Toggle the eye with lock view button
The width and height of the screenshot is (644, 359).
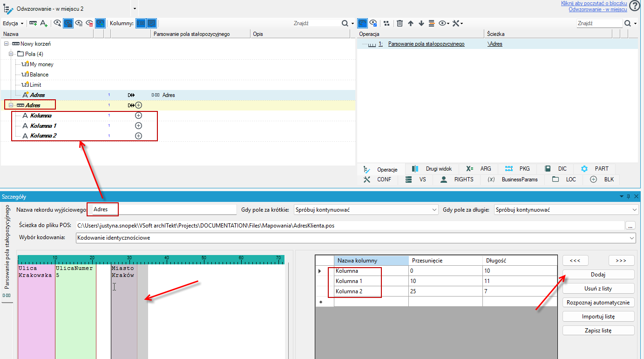click(68, 23)
